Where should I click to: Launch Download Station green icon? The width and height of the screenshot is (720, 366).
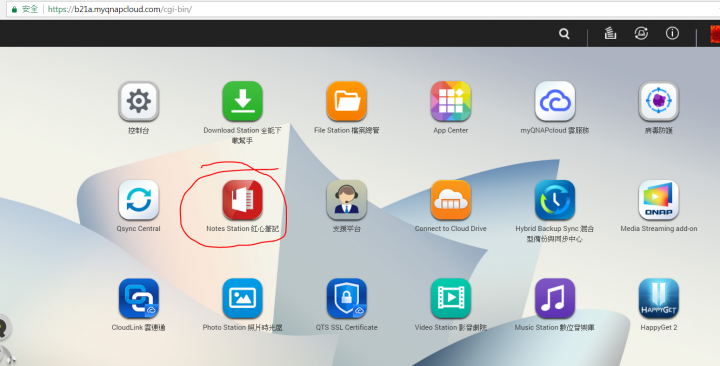point(242,101)
